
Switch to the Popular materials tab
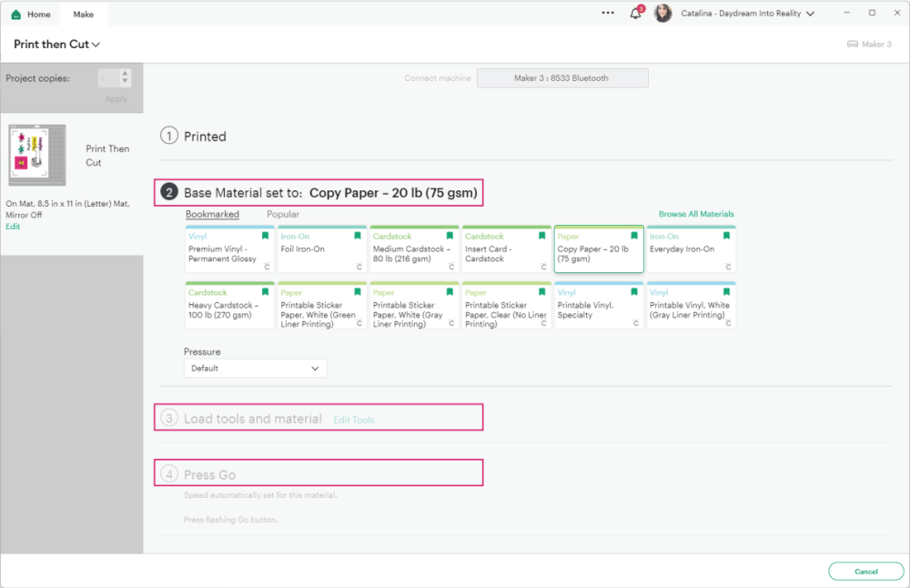coord(282,215)
